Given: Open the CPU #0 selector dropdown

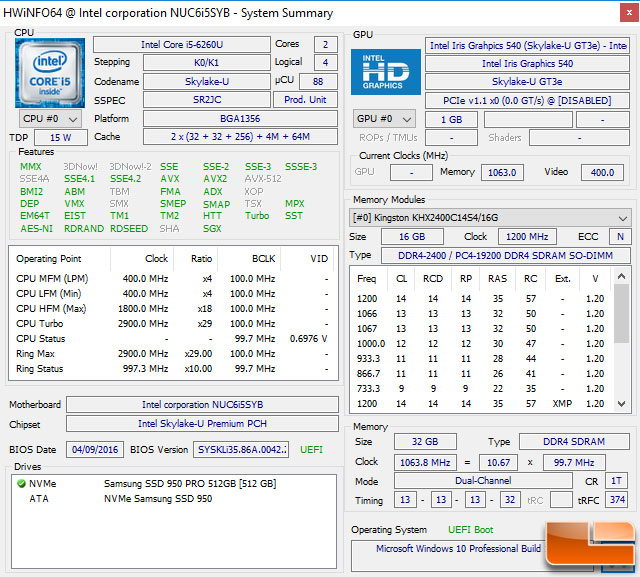Looking at the screenshot, I should [50, 119].
